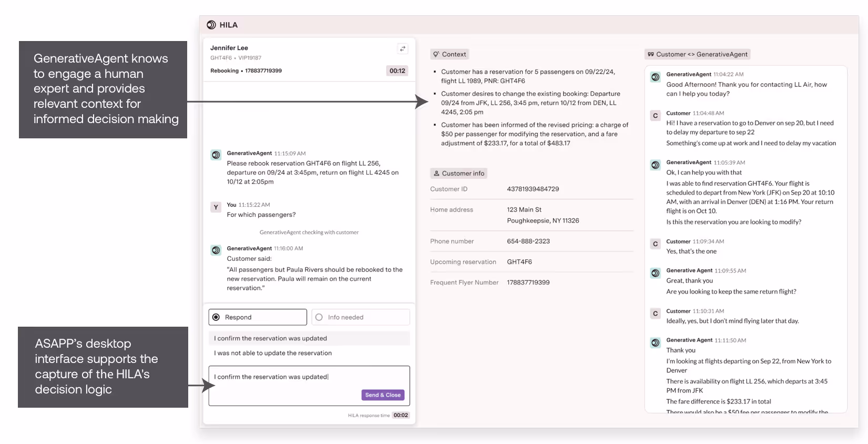The image size is (868, 444).
Task: Click the Frequent Flyer Number value 178837719399
Action: point(528,282)
